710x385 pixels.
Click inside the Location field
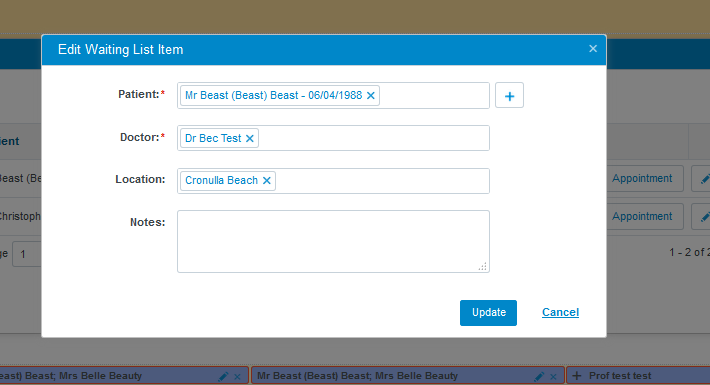[333, 181]
